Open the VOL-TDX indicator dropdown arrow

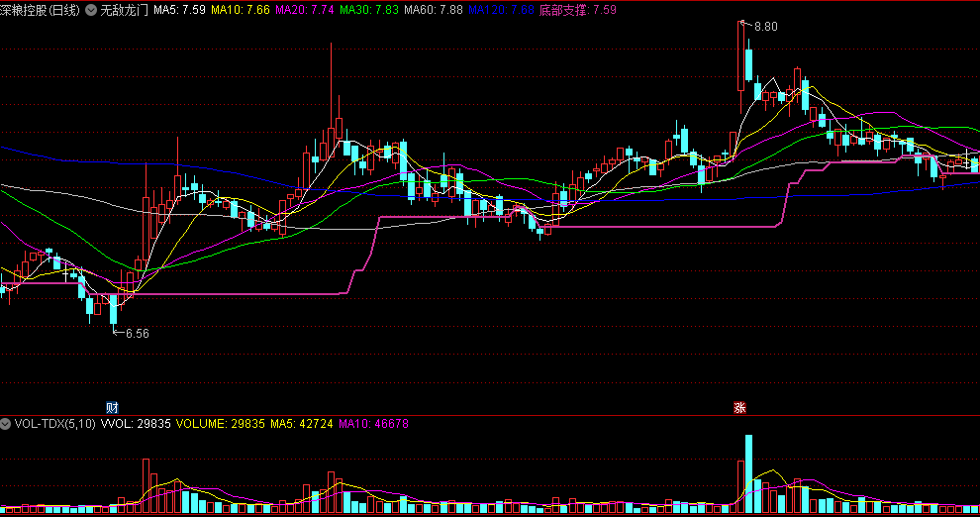pyautogui.click(x=6, y=424)
